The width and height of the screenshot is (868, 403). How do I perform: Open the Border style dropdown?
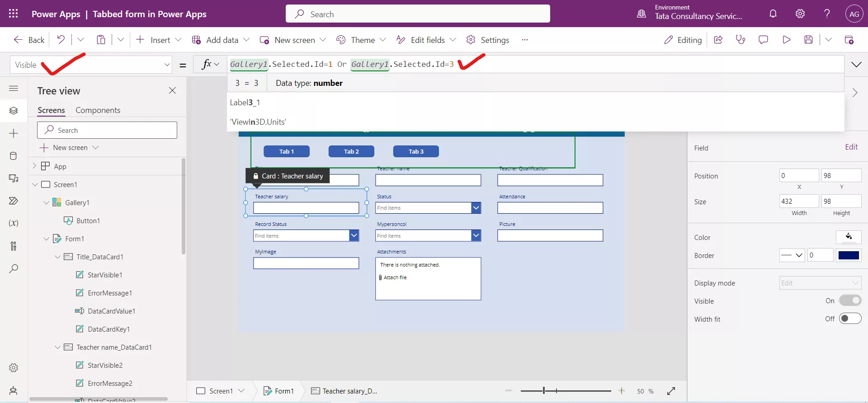click(x=792, y=255)
